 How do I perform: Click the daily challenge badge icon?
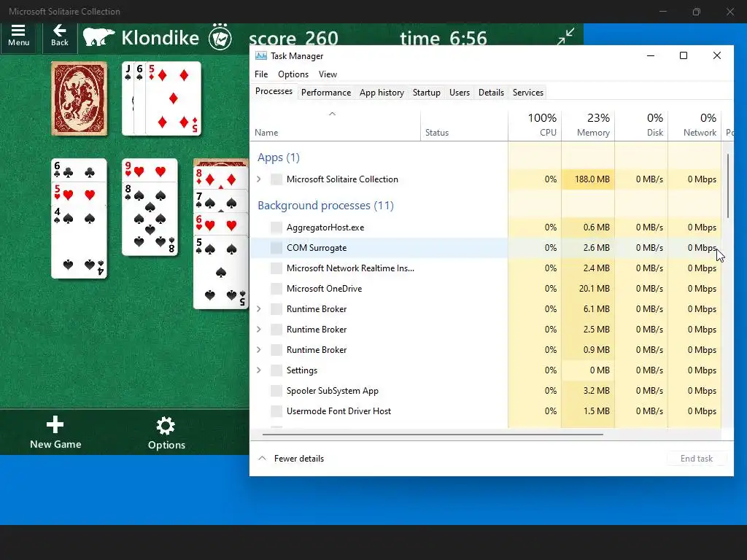coord(220,37)
